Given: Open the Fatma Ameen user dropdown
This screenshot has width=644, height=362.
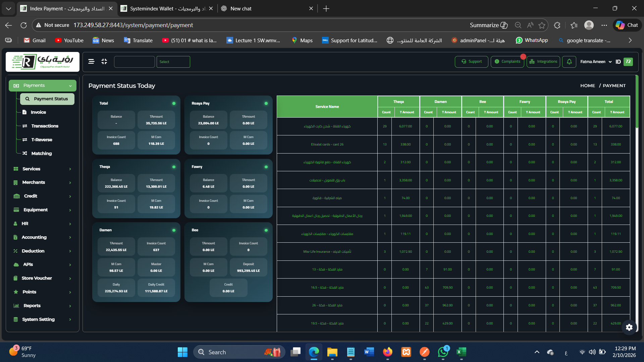Looking at the screenshot, I should pyautogui.click(x=596, y=62).
